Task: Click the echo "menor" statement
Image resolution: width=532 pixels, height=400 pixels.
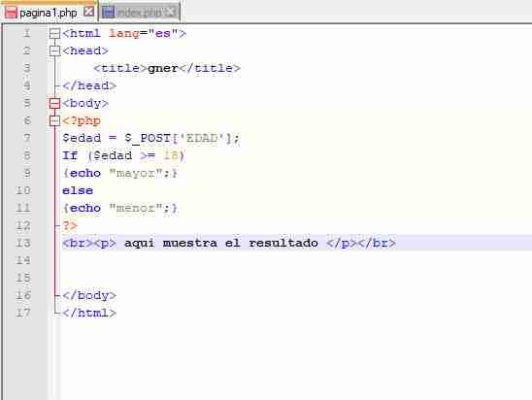Action: 119,208
